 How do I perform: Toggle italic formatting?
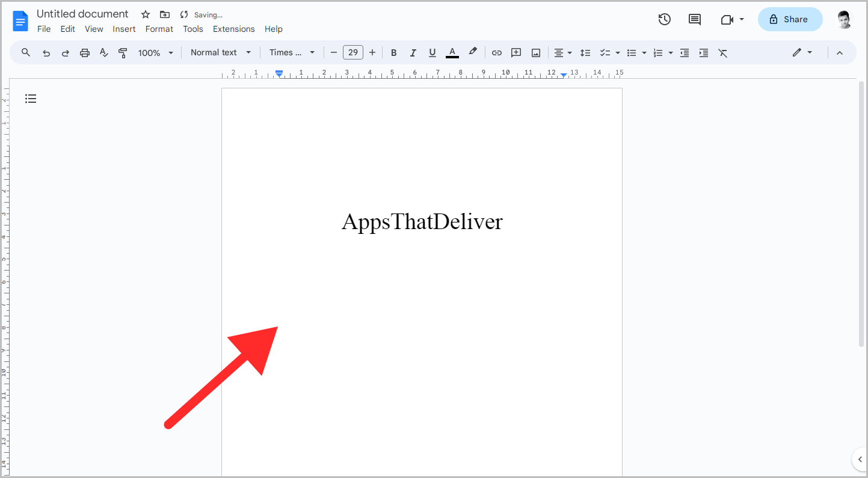[413, 52]
